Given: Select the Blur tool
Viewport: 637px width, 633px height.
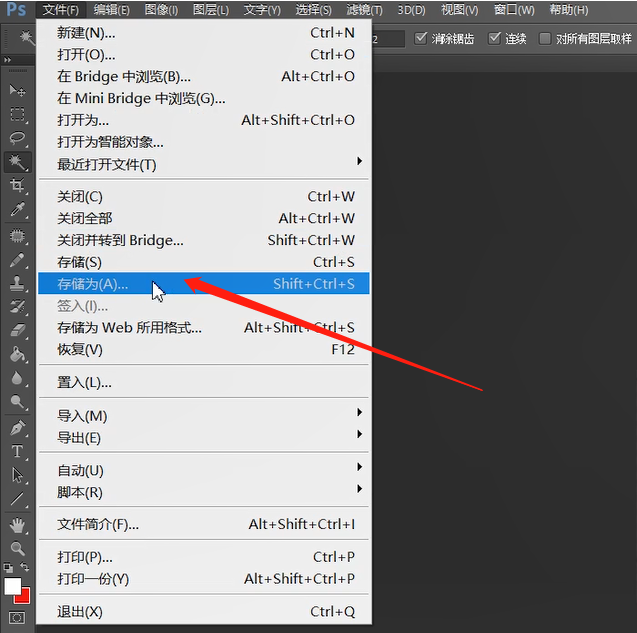Looking at the screenshot, I should pyautogui.click(x=17, y=378).
